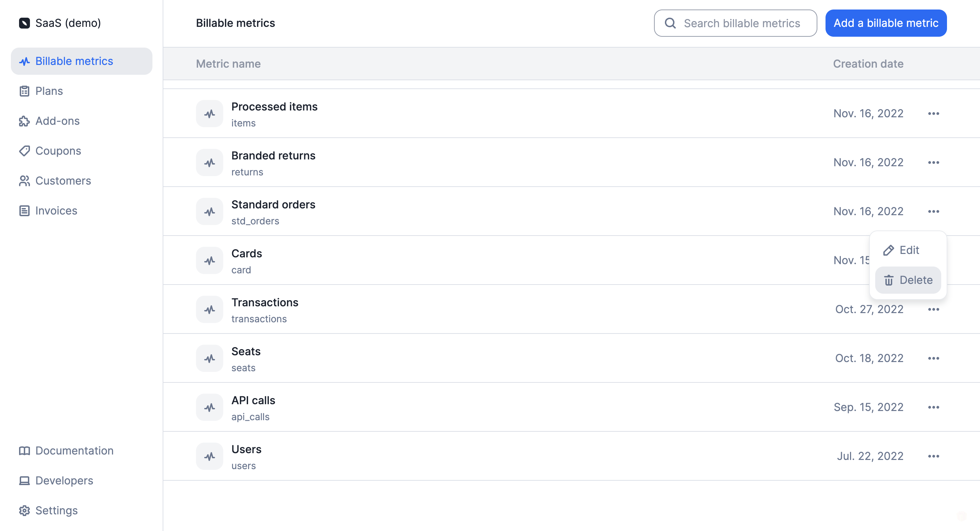Click the Developers laptop icon
Image resolution: width=980 pixels, height=531 pixels.
point(24,481)
